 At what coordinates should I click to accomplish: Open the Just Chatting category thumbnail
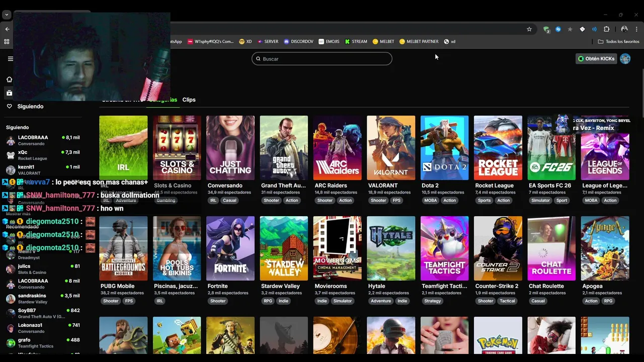[x=230, y=148]
